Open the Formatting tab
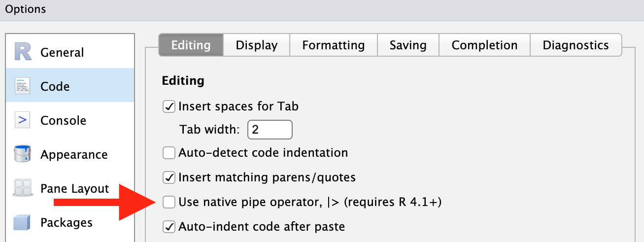644x242 pixels. [x=334, y=45]
